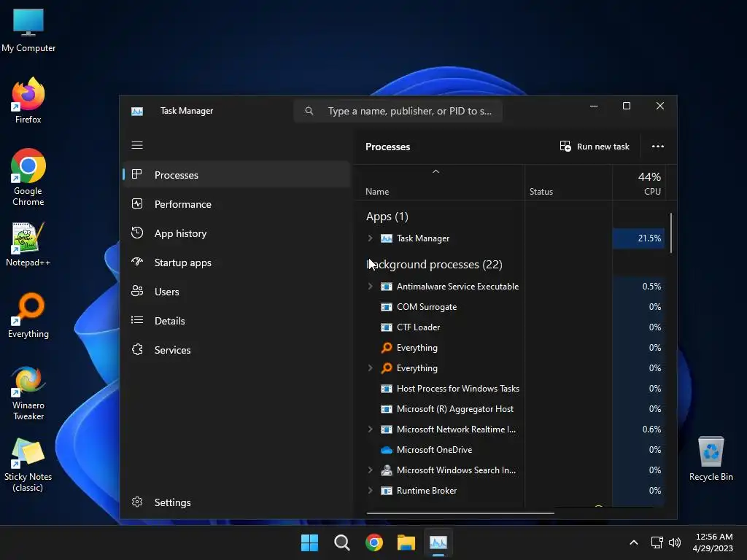Open My Computer desktop icon
The width and height of the screenshot is (747, 560).
click(28, 30)
